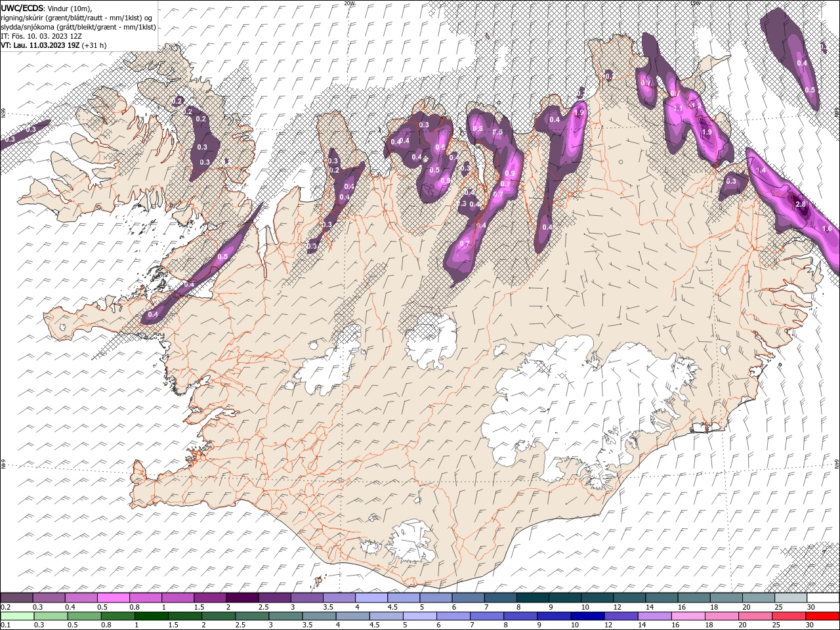Click the 0.2 label in top legend row
This screenshot has width=840, height=630.
point(5,607)
